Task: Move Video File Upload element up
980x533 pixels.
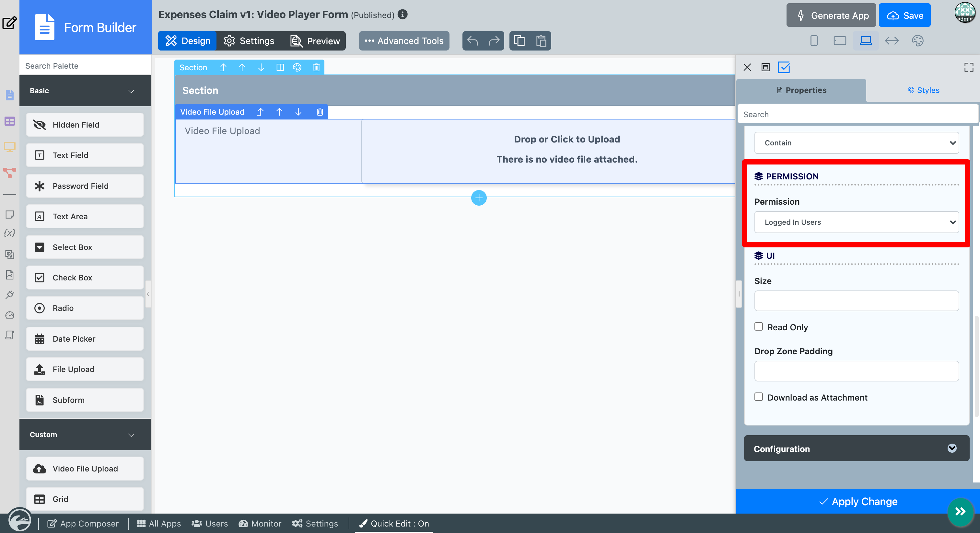Action: (x=279, y=112)
